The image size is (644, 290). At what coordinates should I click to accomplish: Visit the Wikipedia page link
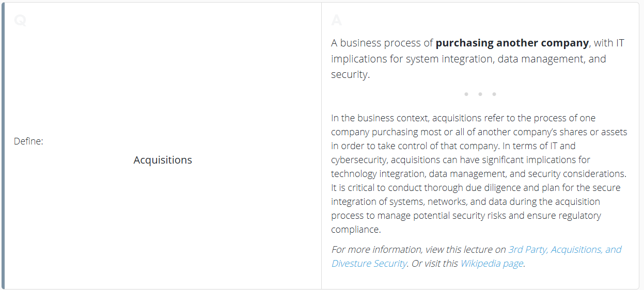(492, 264)
